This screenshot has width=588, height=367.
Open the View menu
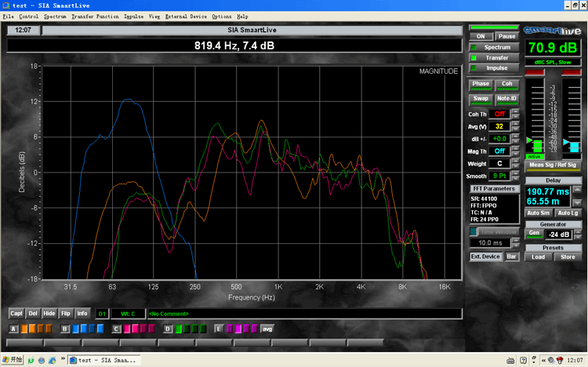tap(154, 16)
